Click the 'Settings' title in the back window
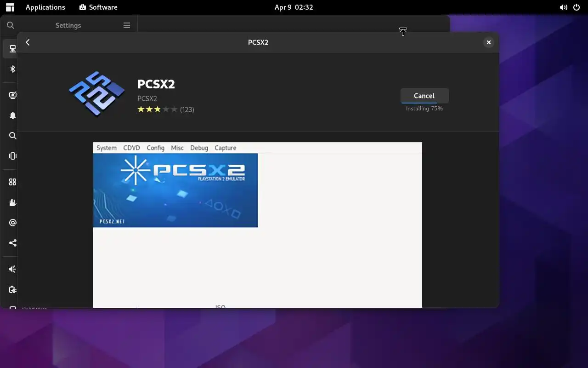The width and height of the screenshot is (588, 368). pos(68,25)
